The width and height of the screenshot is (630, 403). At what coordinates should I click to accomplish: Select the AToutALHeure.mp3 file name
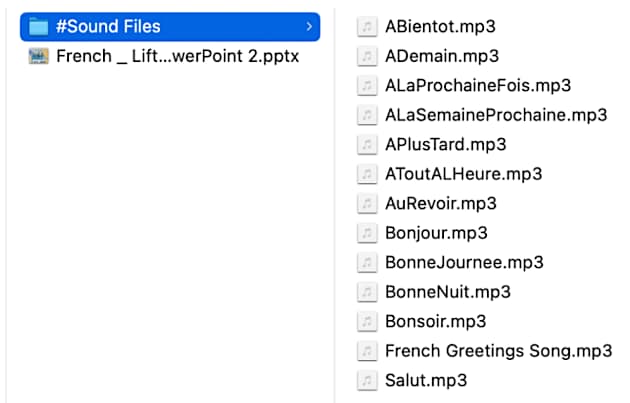tap(463, 174)
